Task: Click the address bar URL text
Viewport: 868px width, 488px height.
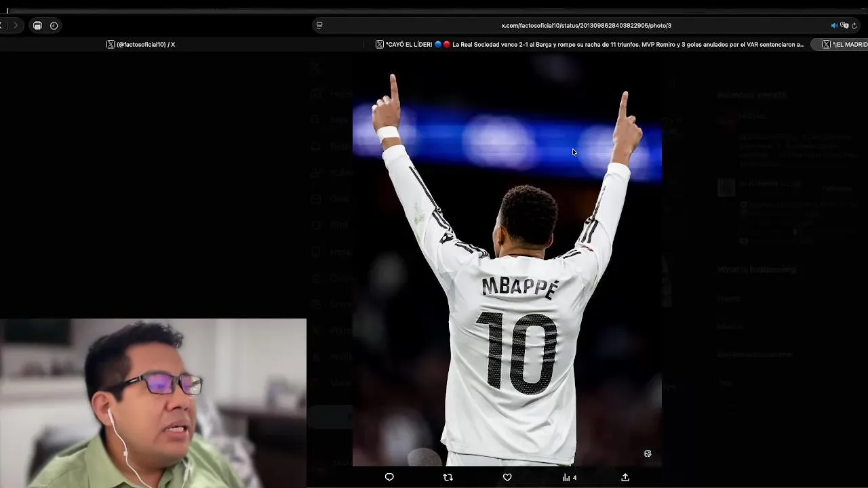Action: 586,25
